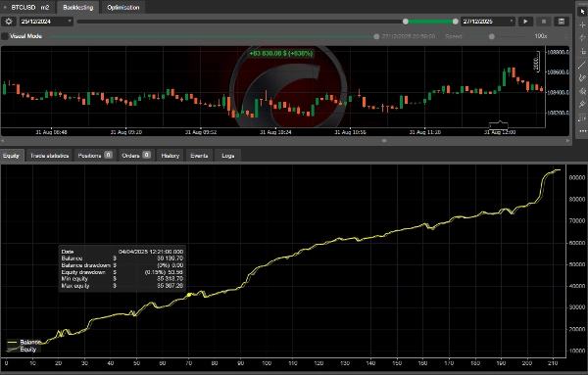
Task: Select the trend line drawing tool
Action: pyautogui.click(x=582, y=65)
